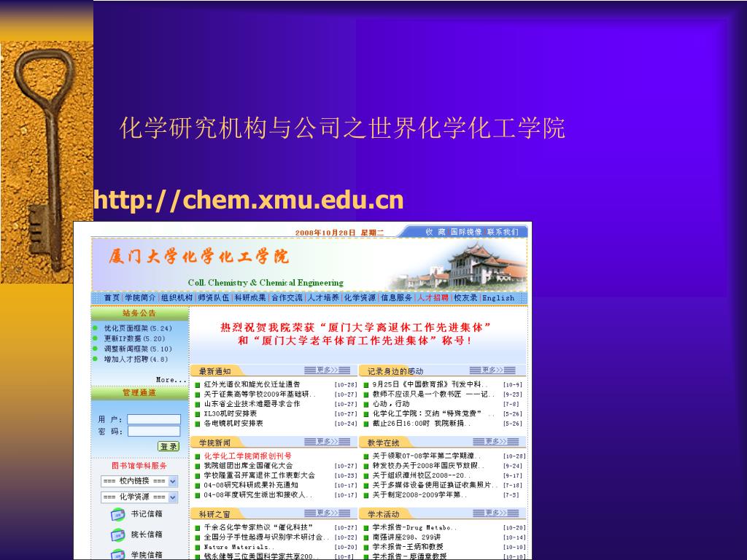Viewport: 747px width, 560px height.
Task: Open 师资队伍 navigation item
Action: tap(214, 298)
